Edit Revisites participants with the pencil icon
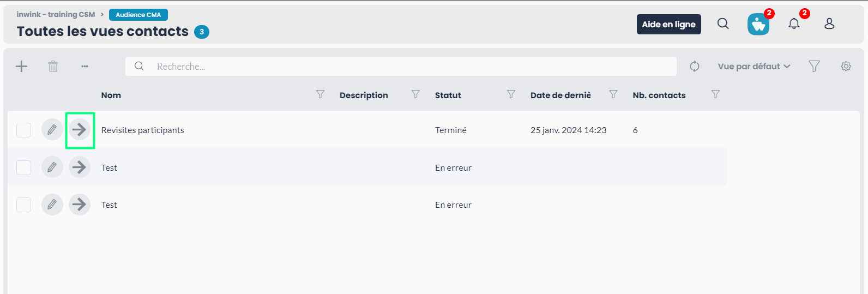 click(x=52, y=130)
